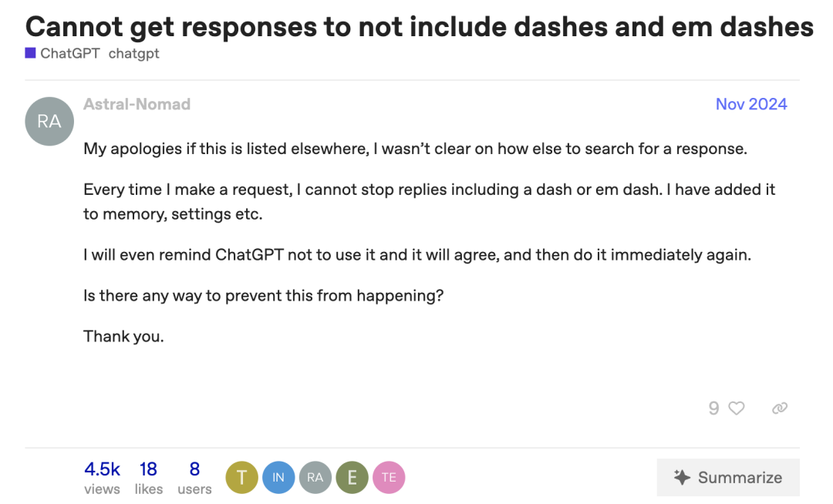
Task: Click the topic title heading
Action: [419, 27]
